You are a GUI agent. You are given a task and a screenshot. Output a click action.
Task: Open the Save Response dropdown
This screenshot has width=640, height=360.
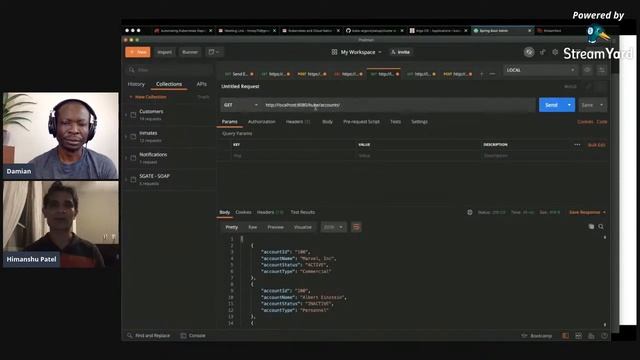(x=587, y=212)
